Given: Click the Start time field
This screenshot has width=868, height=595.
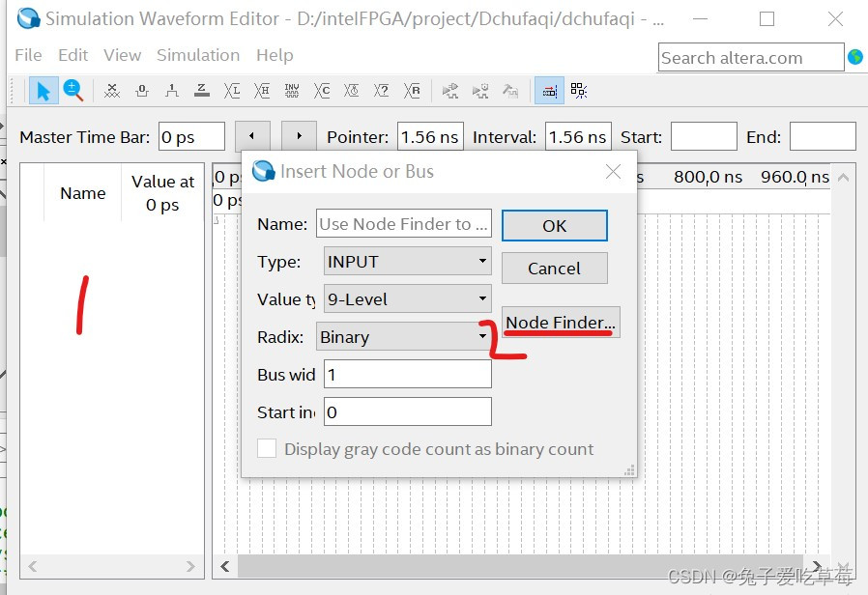Looking at the screenshot, I should 704,136.
